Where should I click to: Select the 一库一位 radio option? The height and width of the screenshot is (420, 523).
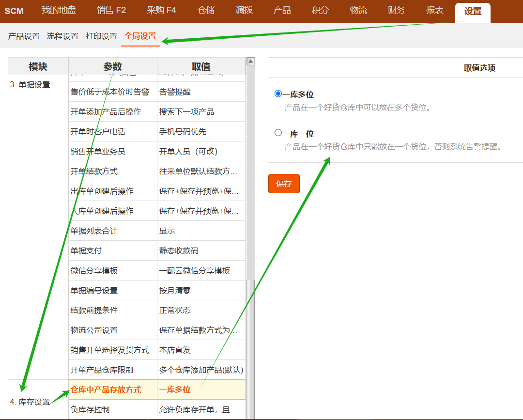point(278,133)
